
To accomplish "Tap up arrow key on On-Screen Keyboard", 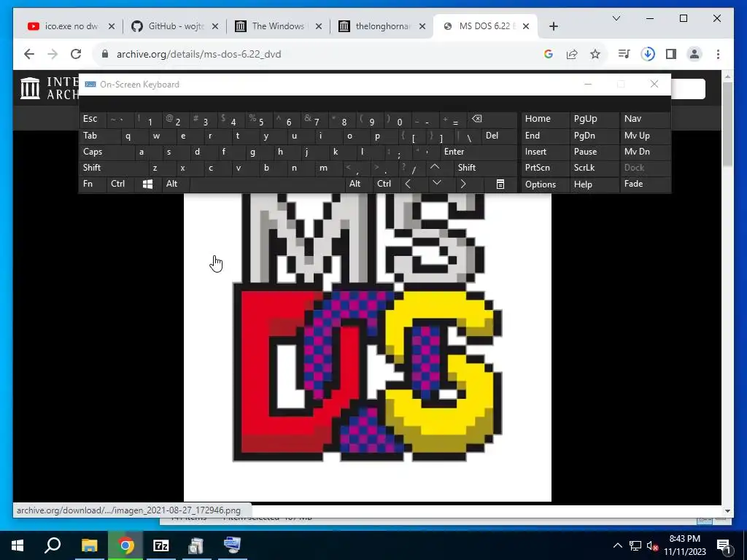I will tap(435, 168).
